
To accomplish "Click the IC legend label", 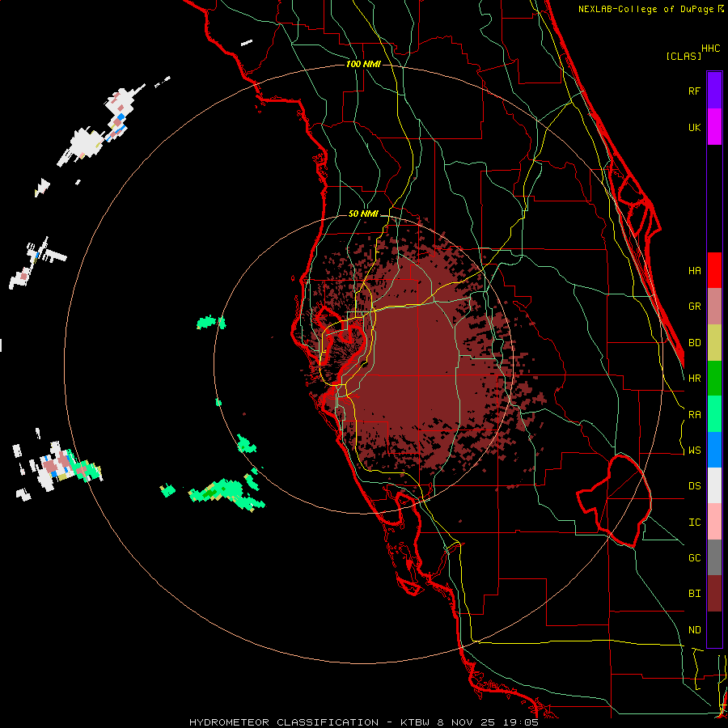I will tap(695, 523).
